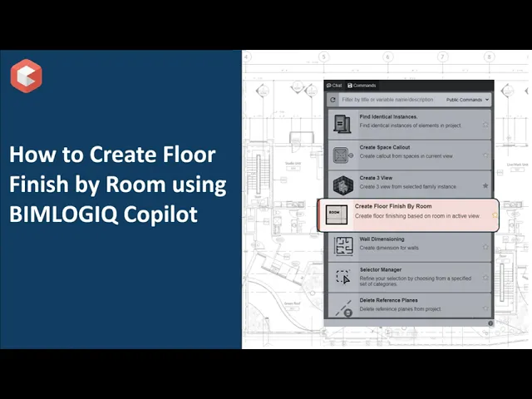Click the Wall Dimensioning floor plan icon

343,246
